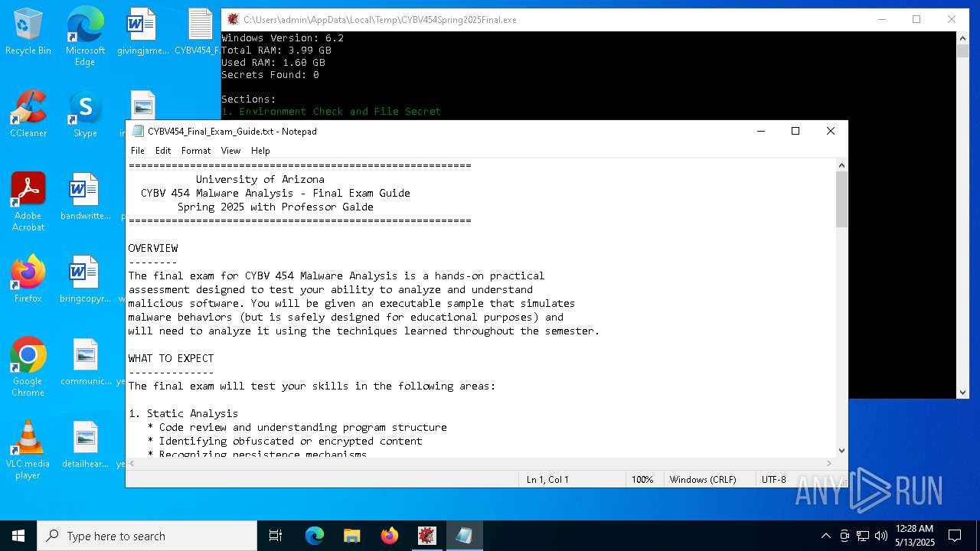Screen dimensions: 980x551
Task: Open Skype desktop shortcut
Action: 85,115
